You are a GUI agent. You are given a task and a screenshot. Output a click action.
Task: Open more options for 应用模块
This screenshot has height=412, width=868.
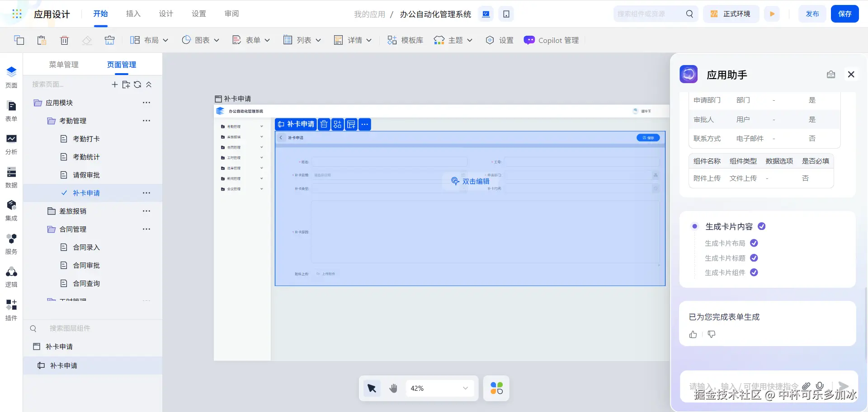pyautogui.click(x=146, y=103)
